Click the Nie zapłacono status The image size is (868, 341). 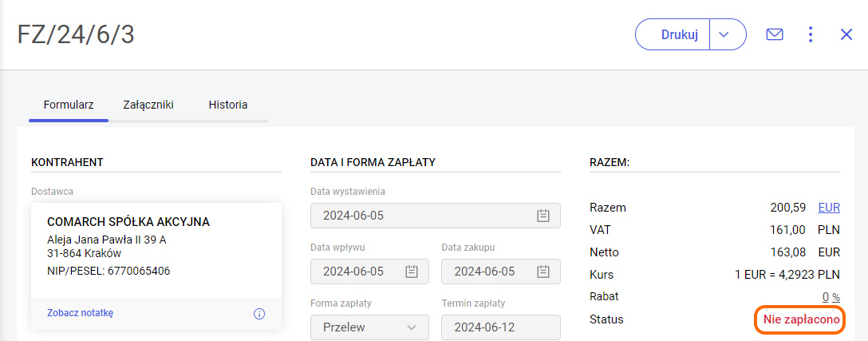801,319
